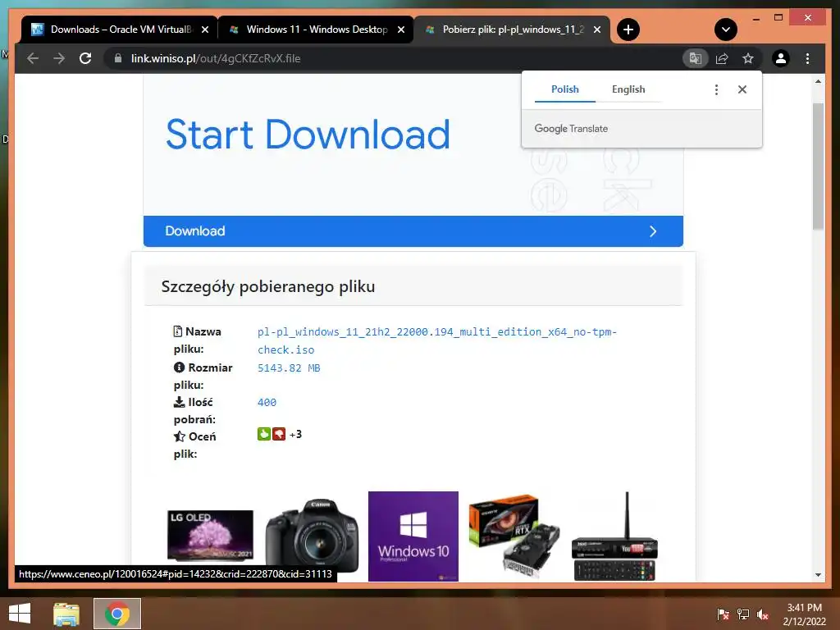Bookmark this page with the star

click(748, 58)
